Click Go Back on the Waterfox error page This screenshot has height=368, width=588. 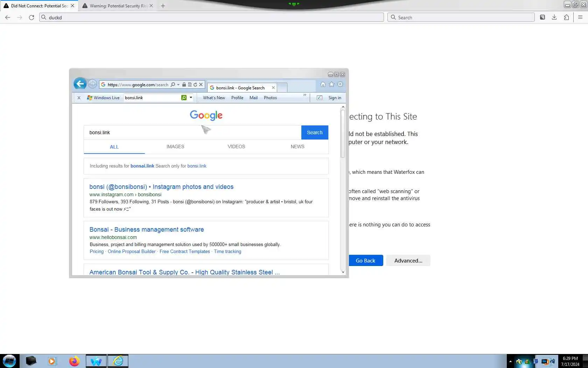click(365, 260)
